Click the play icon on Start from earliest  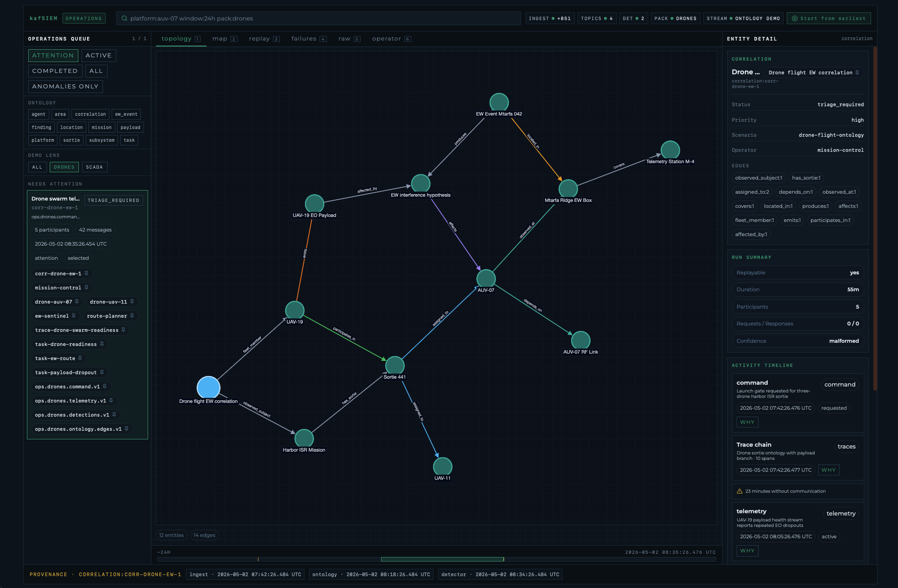795,19
